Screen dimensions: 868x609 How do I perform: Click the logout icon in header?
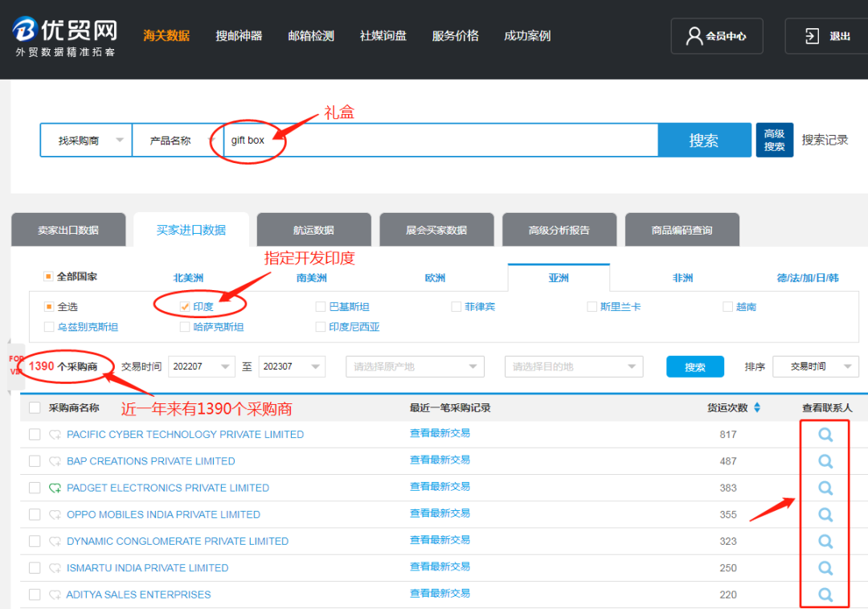(812, 36)
